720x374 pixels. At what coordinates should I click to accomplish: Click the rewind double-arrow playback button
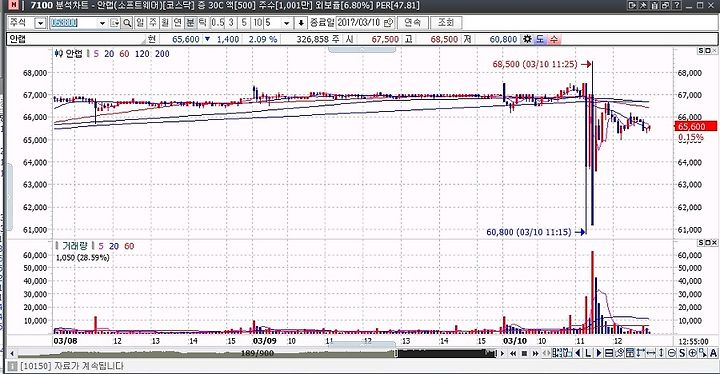pyautogui.click(x=513, y=353)
